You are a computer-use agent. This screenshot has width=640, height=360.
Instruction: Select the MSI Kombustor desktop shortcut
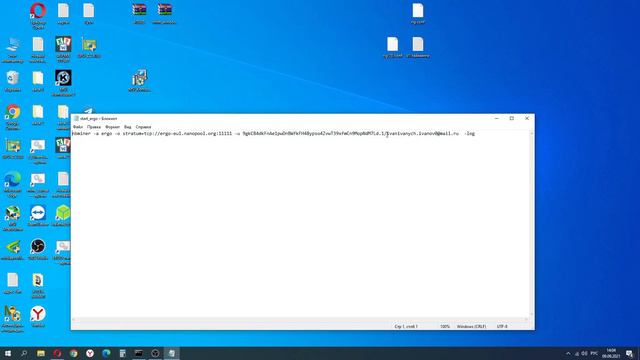63,83
